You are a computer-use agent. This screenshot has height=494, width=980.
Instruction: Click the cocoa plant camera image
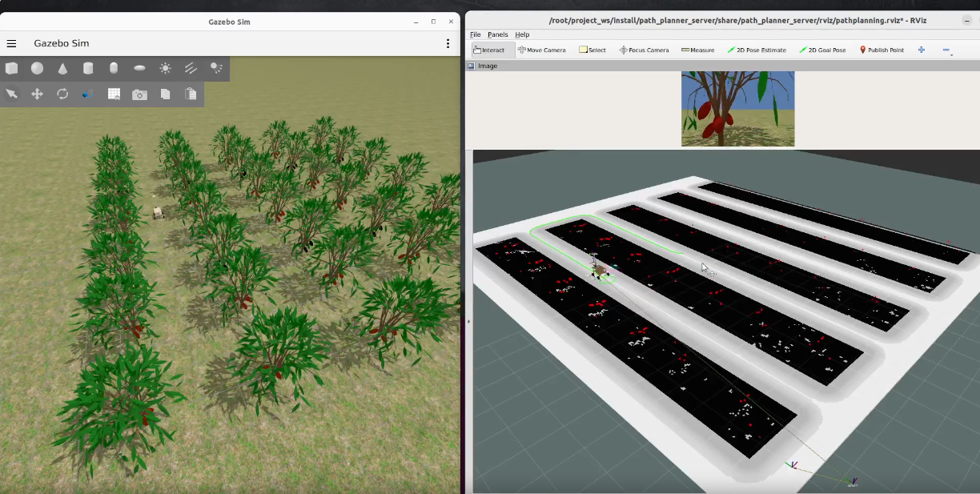coord(737,109)
